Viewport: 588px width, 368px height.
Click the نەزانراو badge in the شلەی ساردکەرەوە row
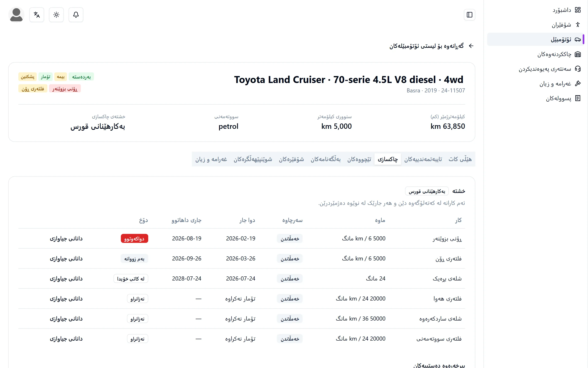[138, 319]
